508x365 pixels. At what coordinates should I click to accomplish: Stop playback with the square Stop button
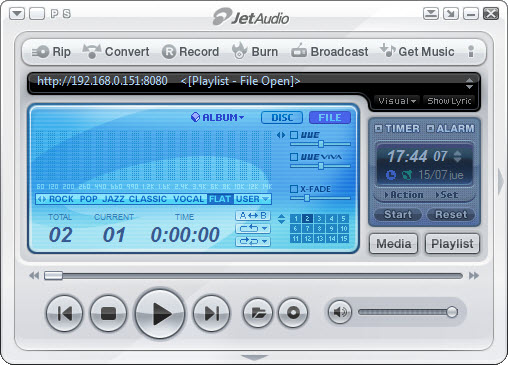[108, 313]
